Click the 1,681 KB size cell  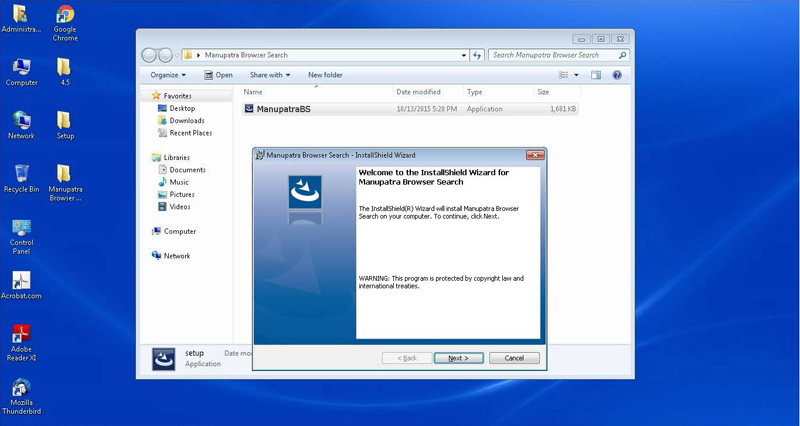pos(563,109)
